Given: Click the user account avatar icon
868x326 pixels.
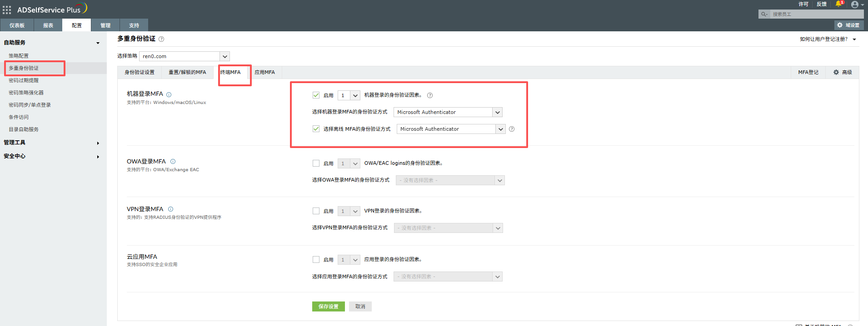Looking at the screenshot, I should 855,5.
